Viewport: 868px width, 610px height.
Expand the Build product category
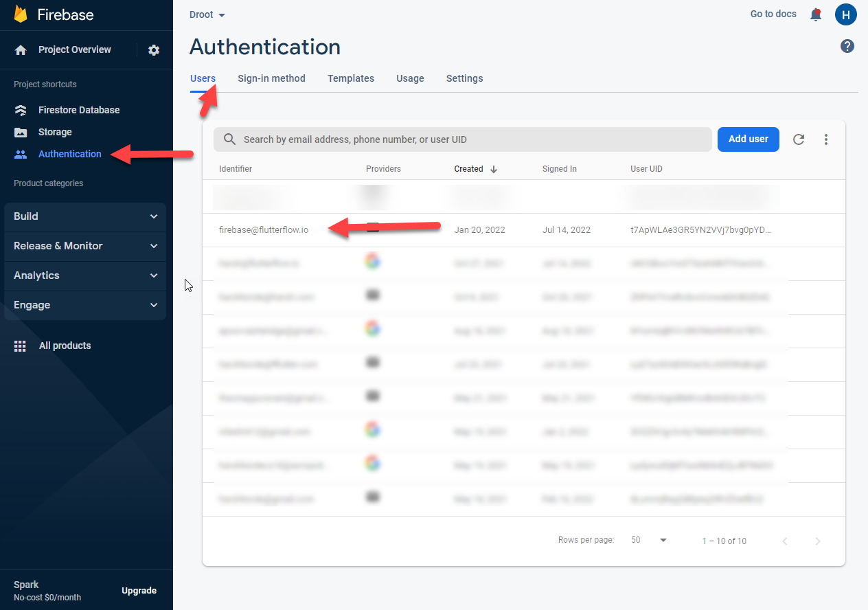[x=85, y=216]
